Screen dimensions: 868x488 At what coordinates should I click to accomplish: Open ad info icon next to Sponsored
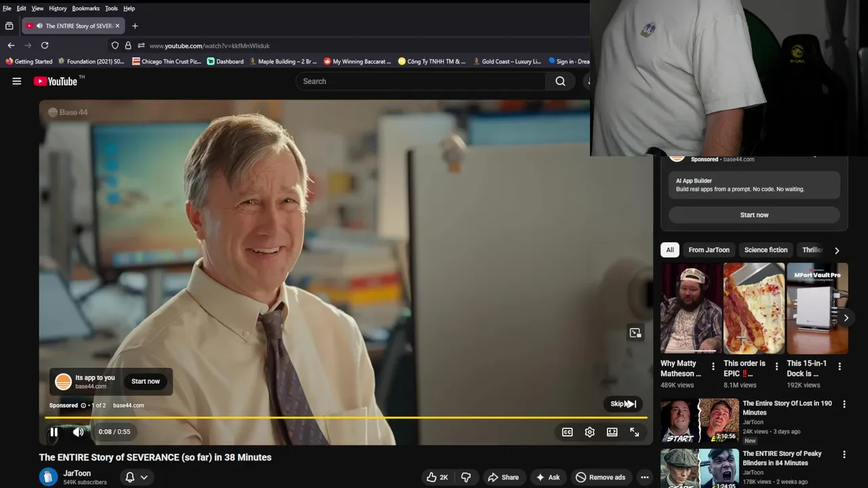(83, 405)
